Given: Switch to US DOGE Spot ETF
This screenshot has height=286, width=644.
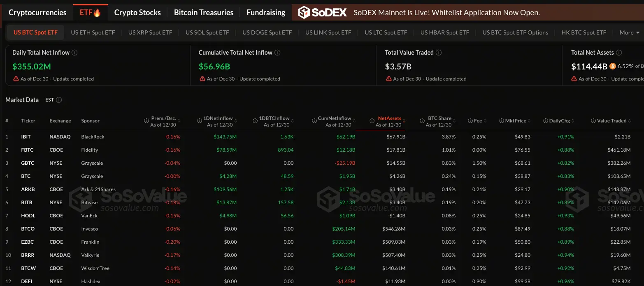Looking at the screenshot, I should coord(267,32).
